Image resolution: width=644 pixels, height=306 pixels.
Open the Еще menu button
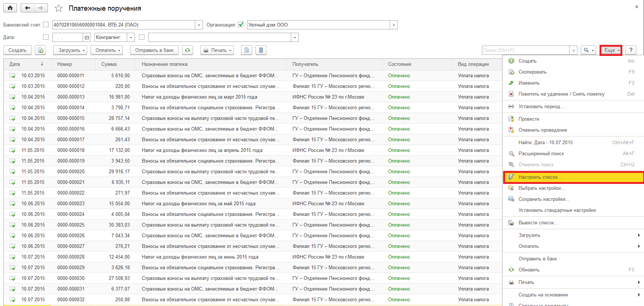coord(611,50)
